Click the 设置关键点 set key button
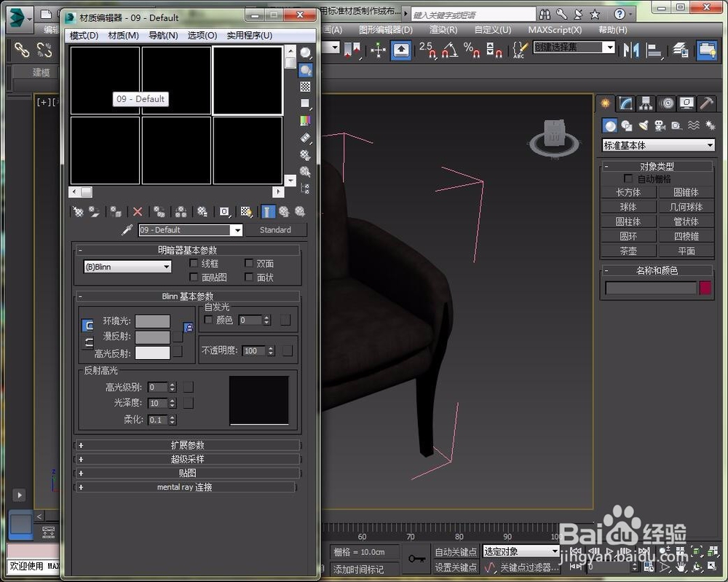 [x=456, y=567]
